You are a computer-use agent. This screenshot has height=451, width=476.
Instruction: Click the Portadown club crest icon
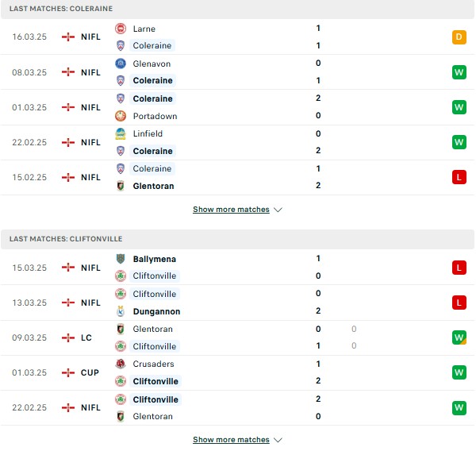[x=121, y=116]
